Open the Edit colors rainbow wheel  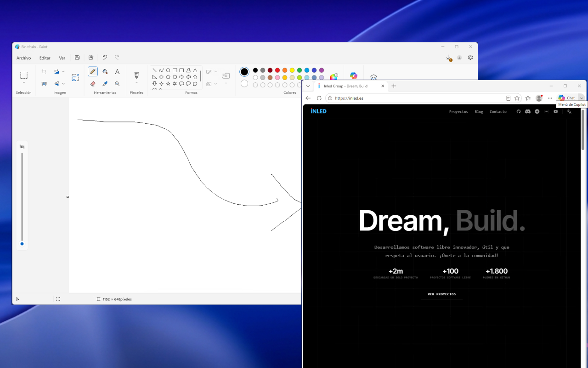(334, 77)
